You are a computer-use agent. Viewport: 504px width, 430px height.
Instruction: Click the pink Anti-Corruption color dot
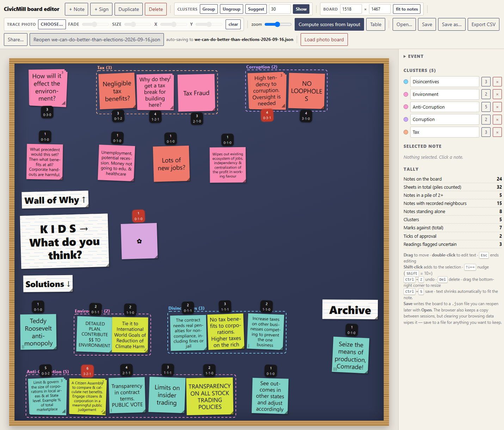pyautogui.click(x=406, y=107)
